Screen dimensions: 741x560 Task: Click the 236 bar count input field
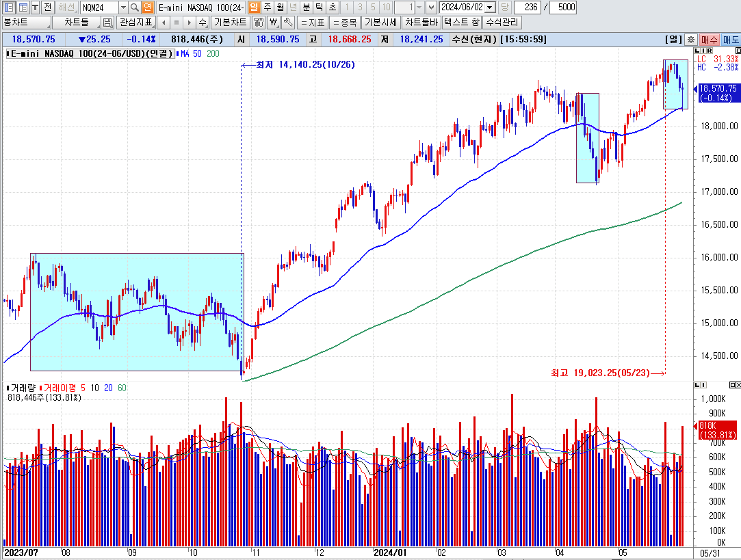pyautogui.click(x=525, y=8)
